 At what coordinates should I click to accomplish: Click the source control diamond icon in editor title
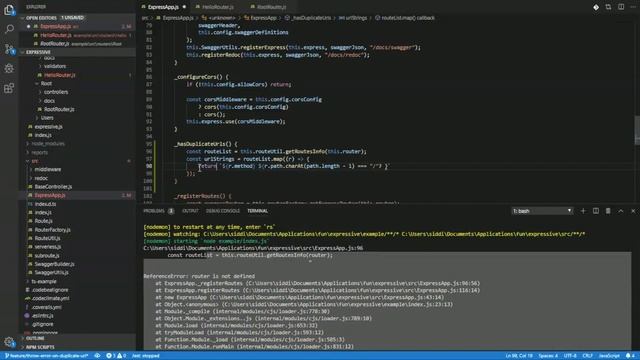click(596, 7)
